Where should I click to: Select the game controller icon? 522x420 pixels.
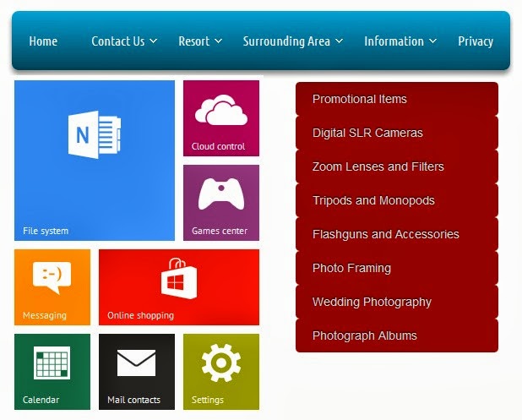[221, 194]
